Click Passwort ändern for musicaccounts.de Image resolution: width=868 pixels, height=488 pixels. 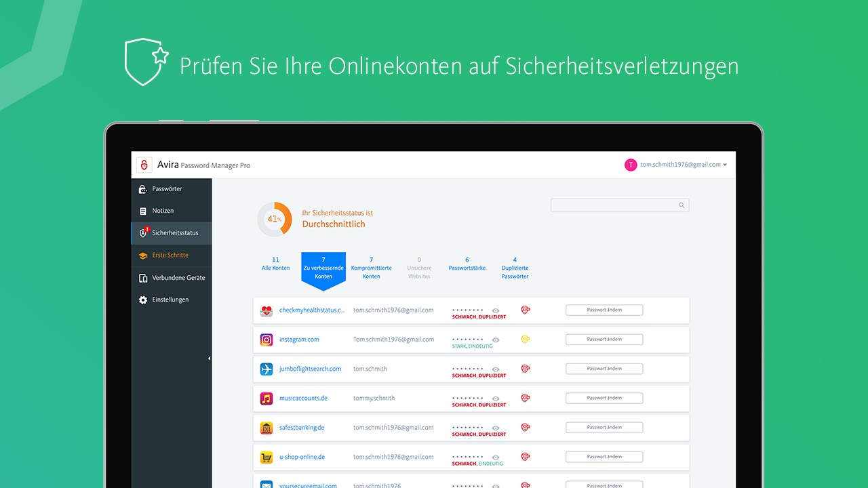point(604,398)
